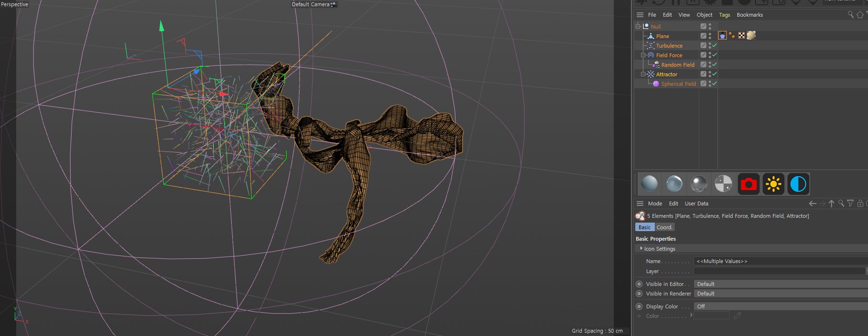Click the blue half-circle contrast icon
Image resolution: width=868 pixels, height=336 pixels.
(798, 184)
